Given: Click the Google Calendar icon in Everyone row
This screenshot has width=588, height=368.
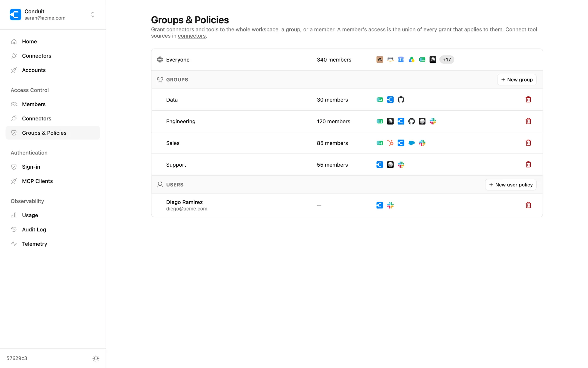Looking at the screenshot, I should [401, 59].
